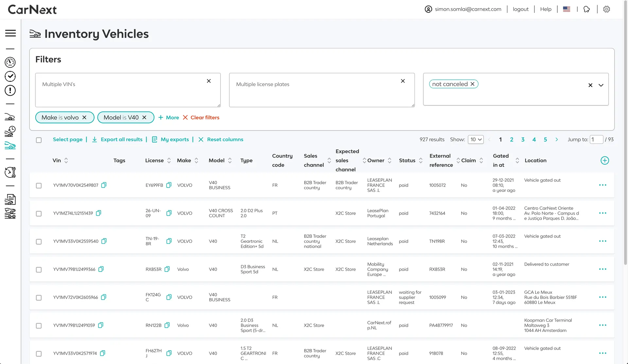This screenshot has width=628, height=364.
Task: Expand the status filter dropdown chevron
Action: [601, 85]
